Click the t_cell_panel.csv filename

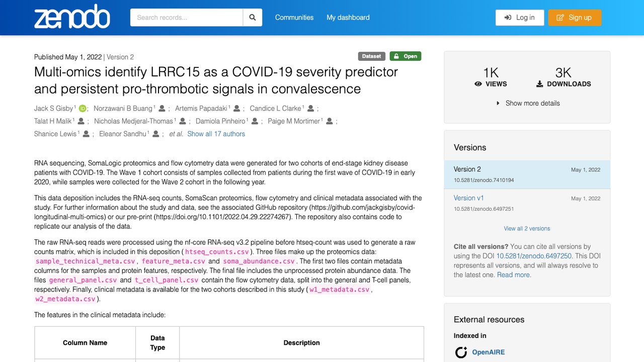pos(167,280)
